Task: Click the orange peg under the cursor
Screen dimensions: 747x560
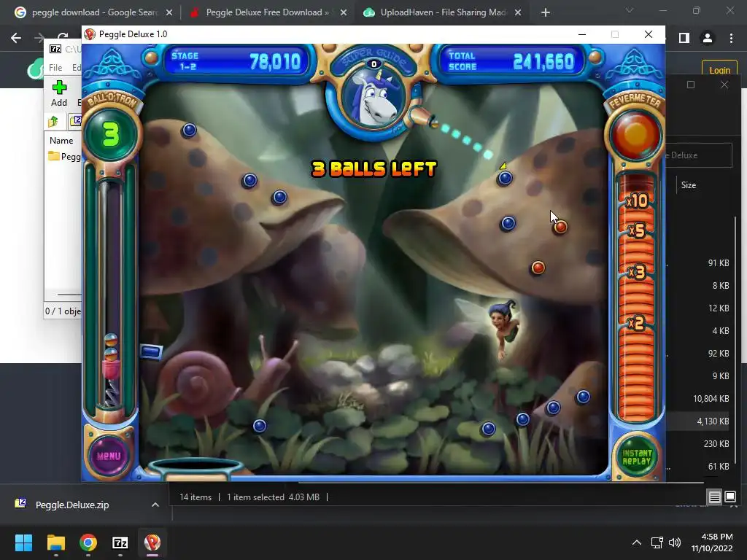Action: tap(561, 227)
